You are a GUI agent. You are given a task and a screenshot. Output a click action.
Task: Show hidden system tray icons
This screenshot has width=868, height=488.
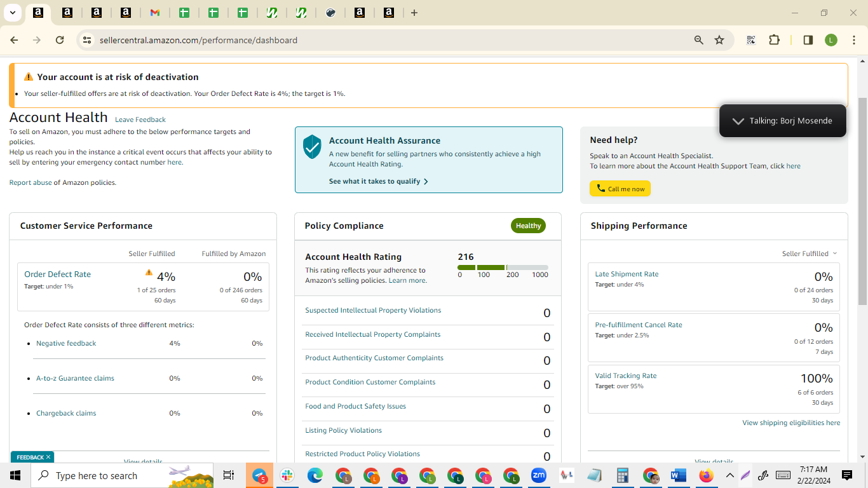coord(729,475)
